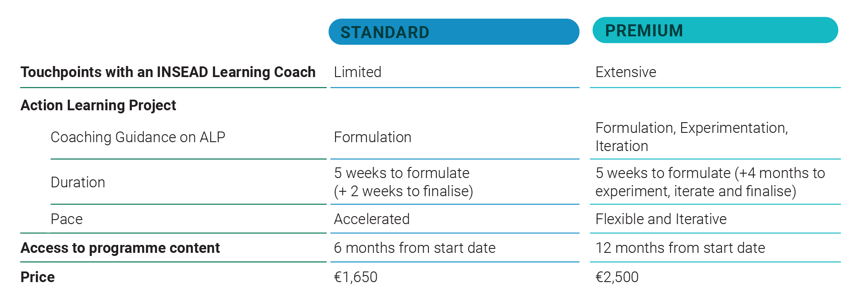Select the €2,500 Premium price
Image resolution: width=868 pixels, height=306 pixels.
point(617,277)
